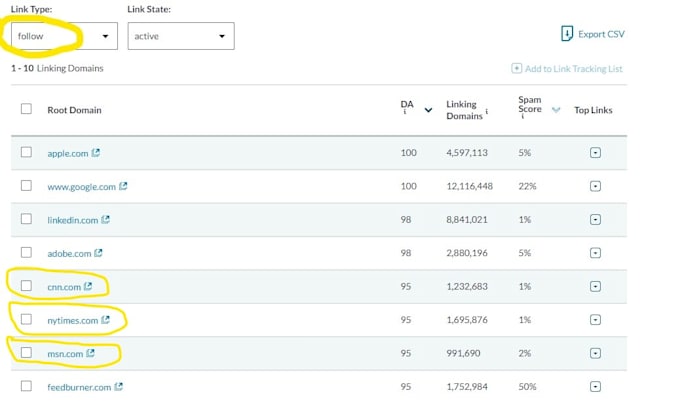Open the adobe.com domain link

[69, 253]
